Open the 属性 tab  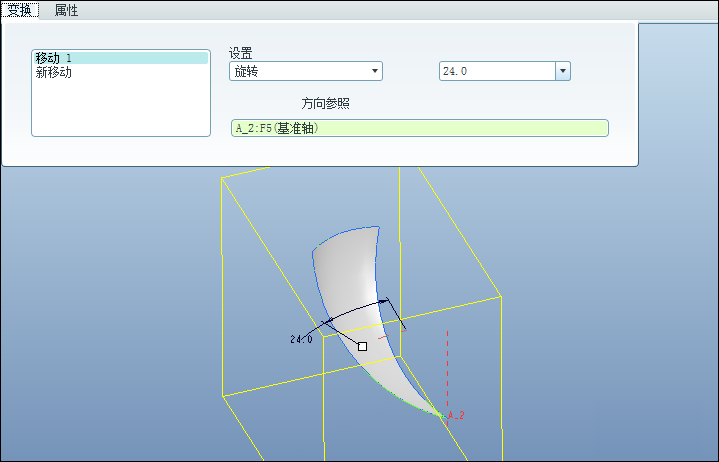point(66,10)
